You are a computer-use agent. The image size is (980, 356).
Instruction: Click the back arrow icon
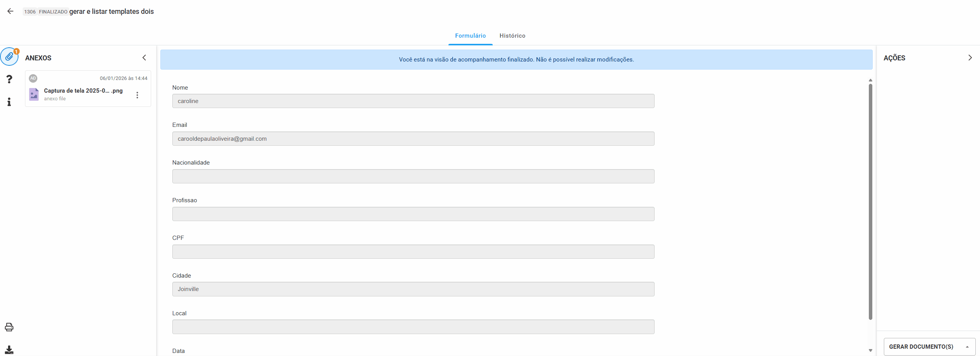[x=10, y=11]
